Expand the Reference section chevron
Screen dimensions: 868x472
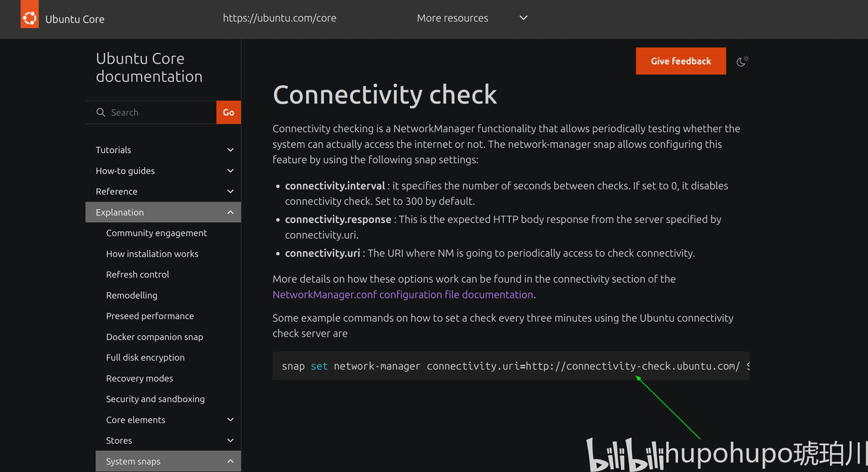230,192
